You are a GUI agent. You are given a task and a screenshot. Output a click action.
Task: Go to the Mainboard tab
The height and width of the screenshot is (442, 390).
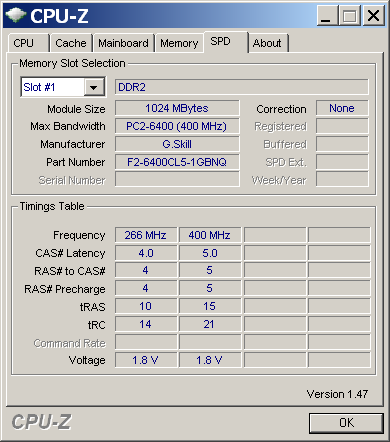click(x=123, y=43)
